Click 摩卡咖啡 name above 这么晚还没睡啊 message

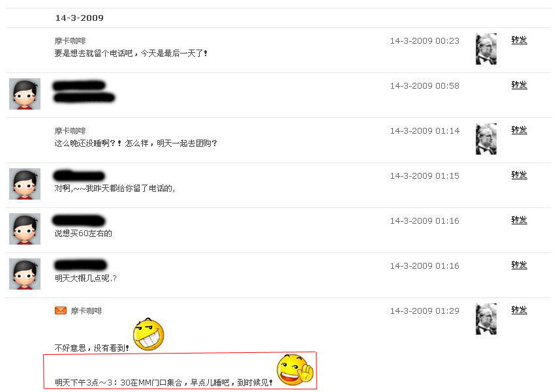point(70,131)
